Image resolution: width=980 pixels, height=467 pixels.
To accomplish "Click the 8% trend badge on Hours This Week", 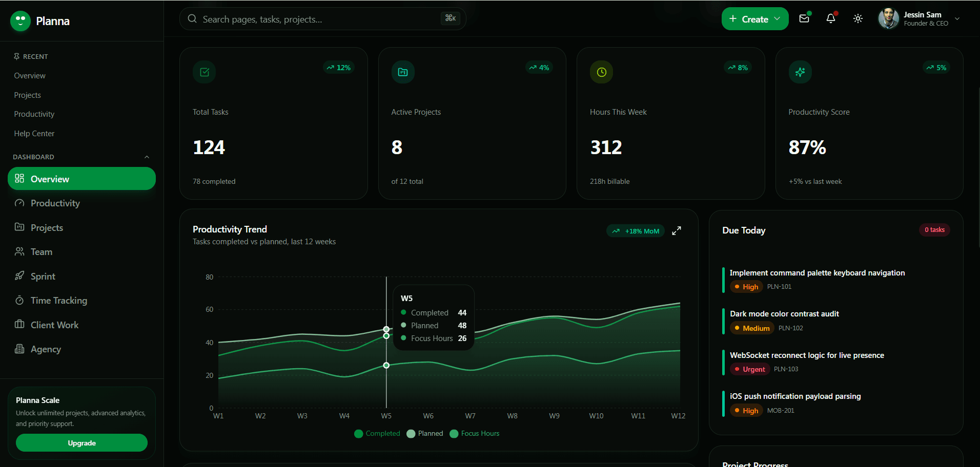I will coord(738,68).
